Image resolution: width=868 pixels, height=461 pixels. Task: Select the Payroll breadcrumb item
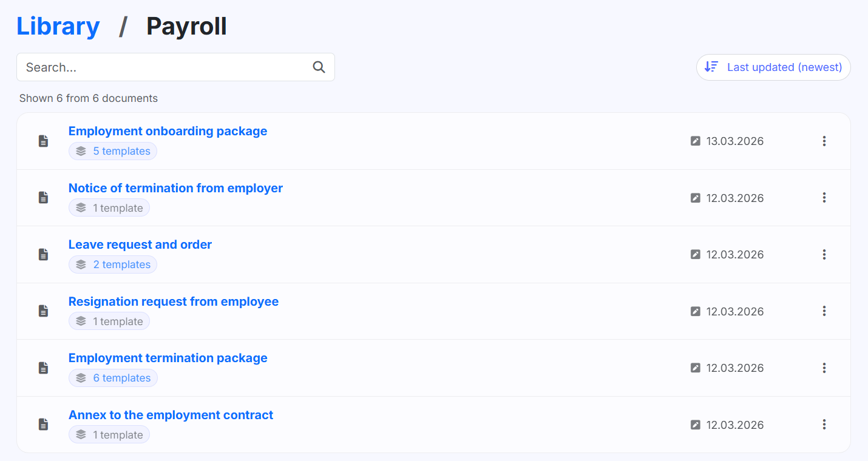186,25
